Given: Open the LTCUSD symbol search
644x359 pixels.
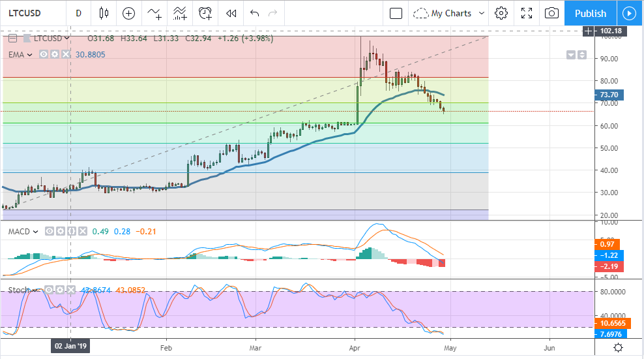Looking at the screenshot, I should pyautogui.click(x=25, y=13).
